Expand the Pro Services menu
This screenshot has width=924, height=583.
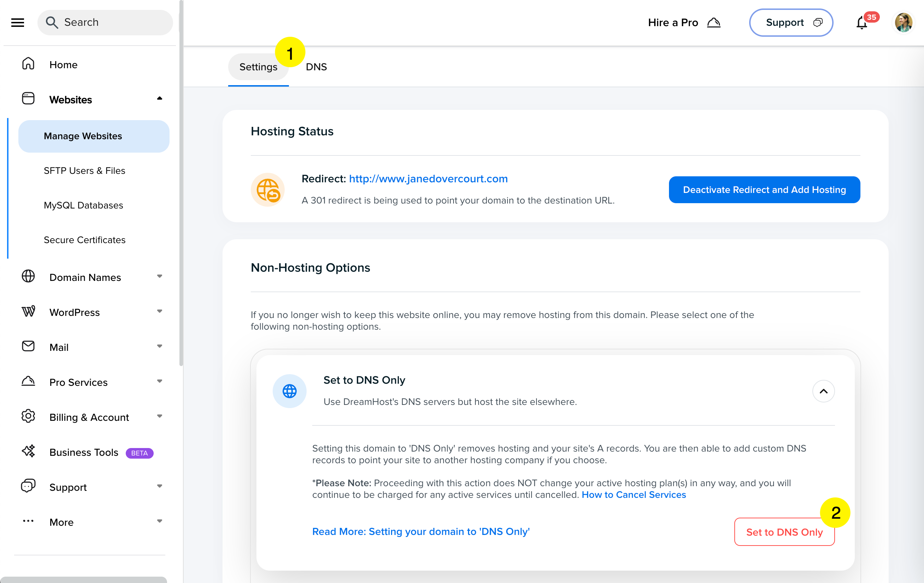tap(159, 382)
